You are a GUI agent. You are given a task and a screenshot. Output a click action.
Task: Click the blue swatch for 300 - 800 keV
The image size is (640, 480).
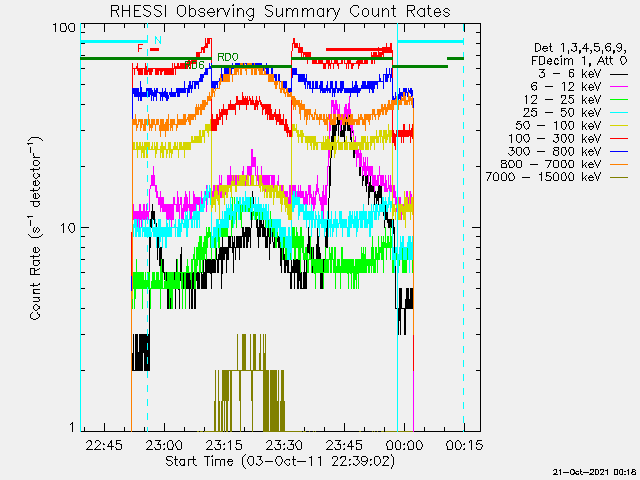(x=619, y=152)
